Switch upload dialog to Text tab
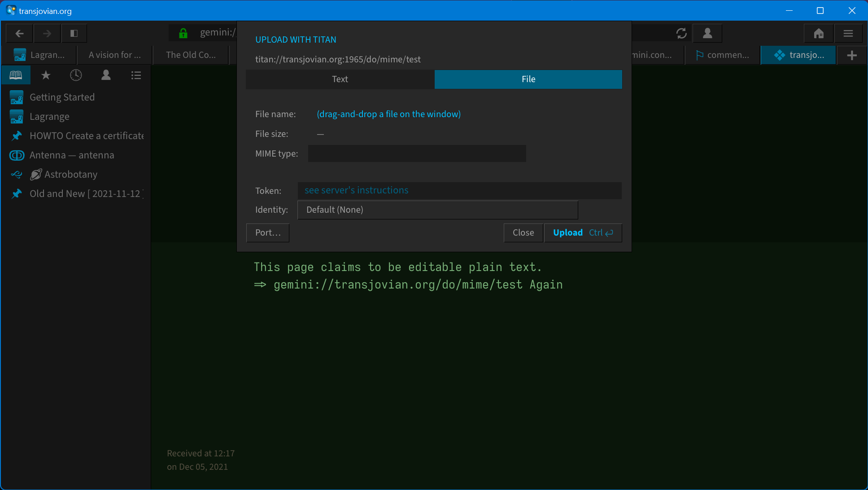 click(340, 79)
